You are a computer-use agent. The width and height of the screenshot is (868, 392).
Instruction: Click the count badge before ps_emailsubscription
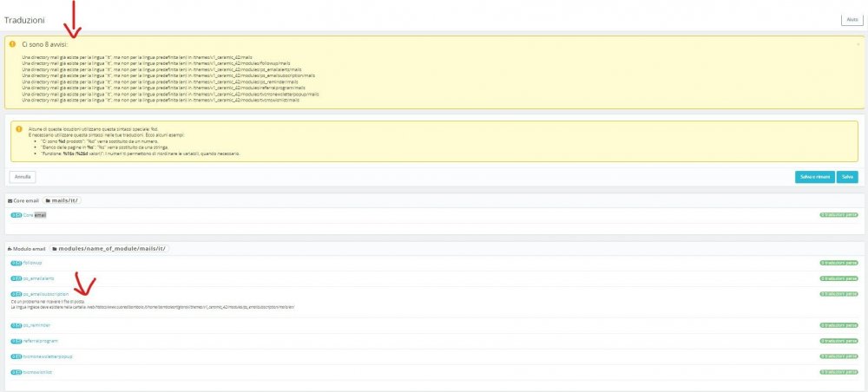[16, 294]
